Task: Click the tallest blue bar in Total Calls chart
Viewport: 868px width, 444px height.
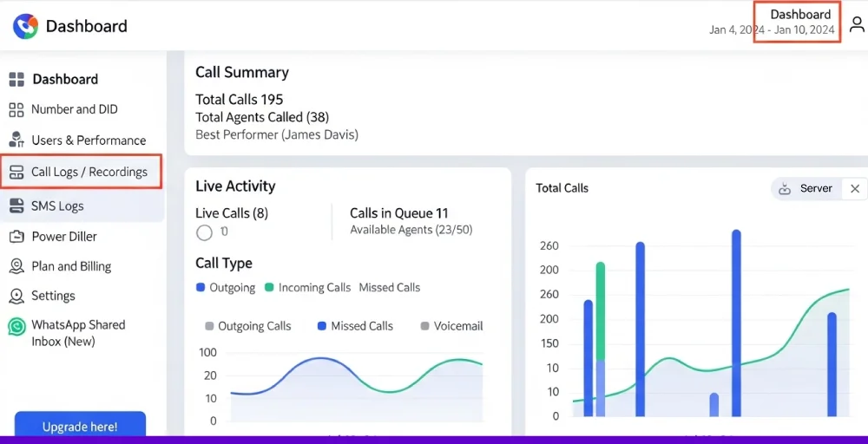Action: [x=736, y=323]
